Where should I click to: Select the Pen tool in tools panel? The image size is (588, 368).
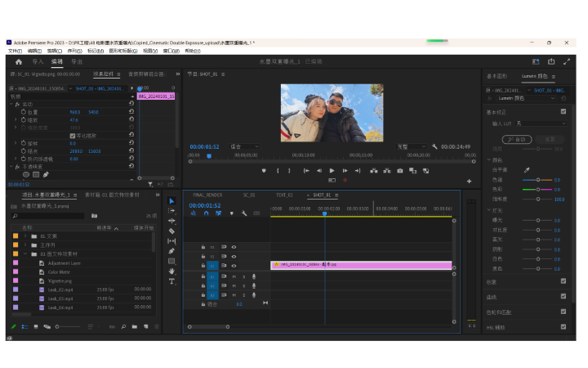[171, 251]
